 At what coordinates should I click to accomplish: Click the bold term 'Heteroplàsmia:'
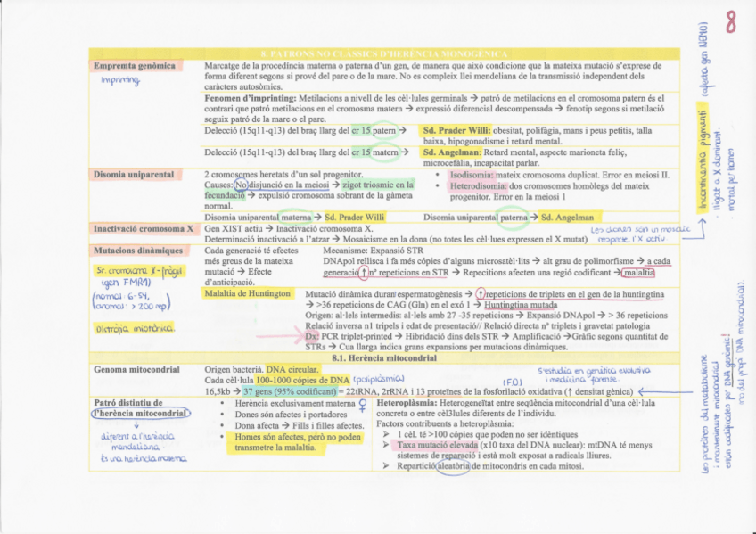(x=407, y=402)
